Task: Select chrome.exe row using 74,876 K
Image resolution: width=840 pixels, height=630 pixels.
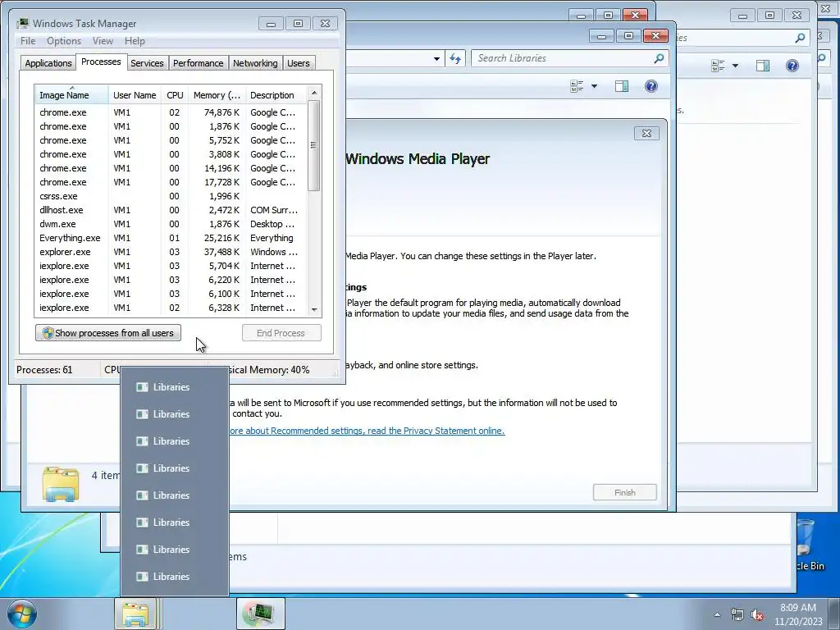Action: pos(171,112)
